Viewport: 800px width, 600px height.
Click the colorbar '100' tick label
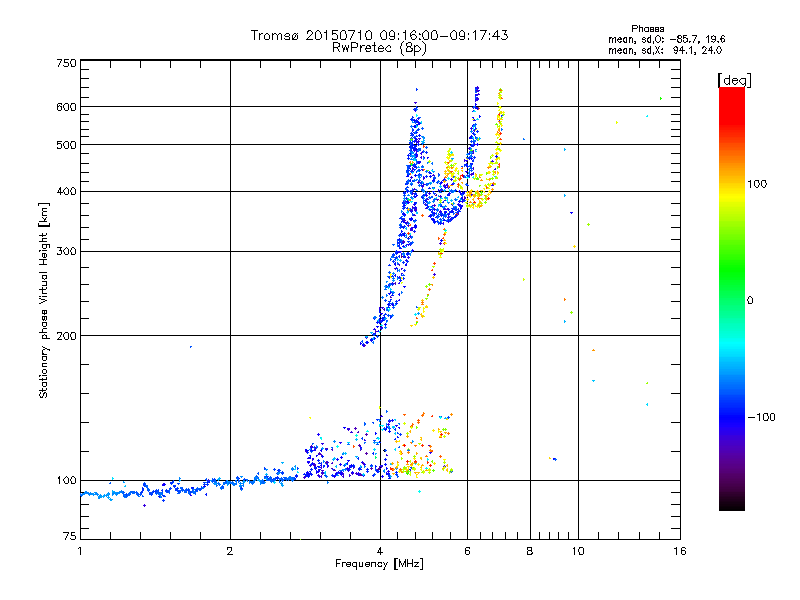coord(757,184)
